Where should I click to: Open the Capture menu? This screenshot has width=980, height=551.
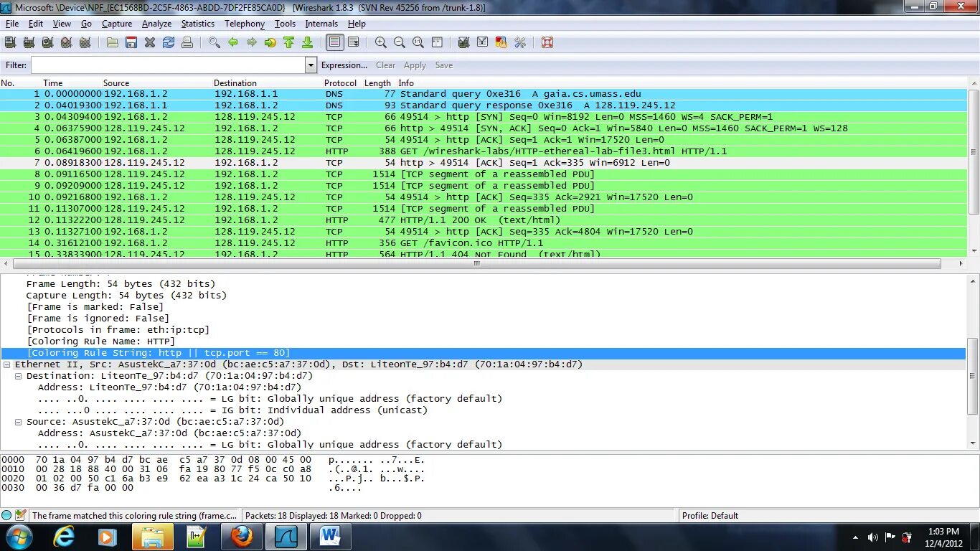pos(117,24)
